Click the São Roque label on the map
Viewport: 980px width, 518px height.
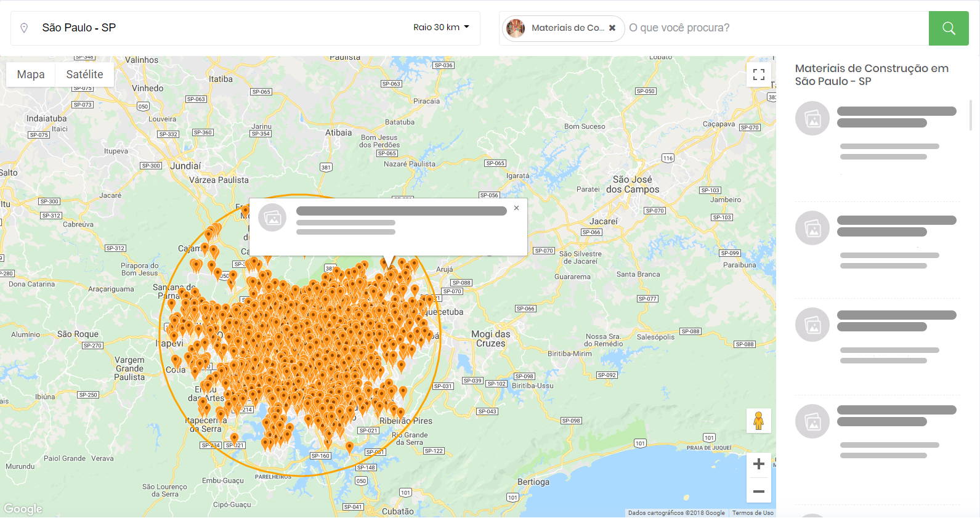click(78, 334)
